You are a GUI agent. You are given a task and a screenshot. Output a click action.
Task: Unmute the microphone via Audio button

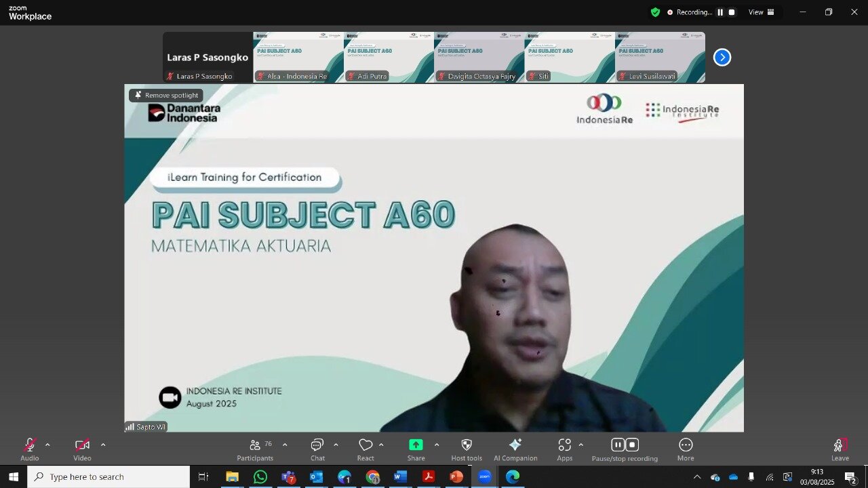tap(29, 449)
